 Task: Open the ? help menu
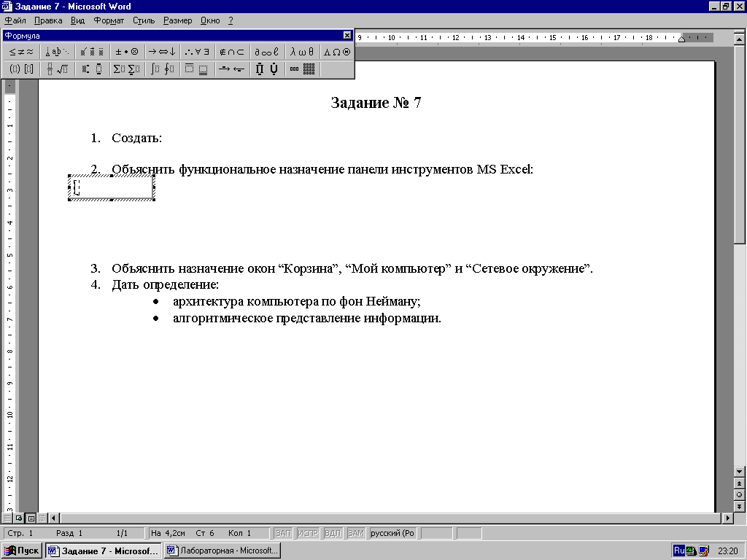pos(231,20)
